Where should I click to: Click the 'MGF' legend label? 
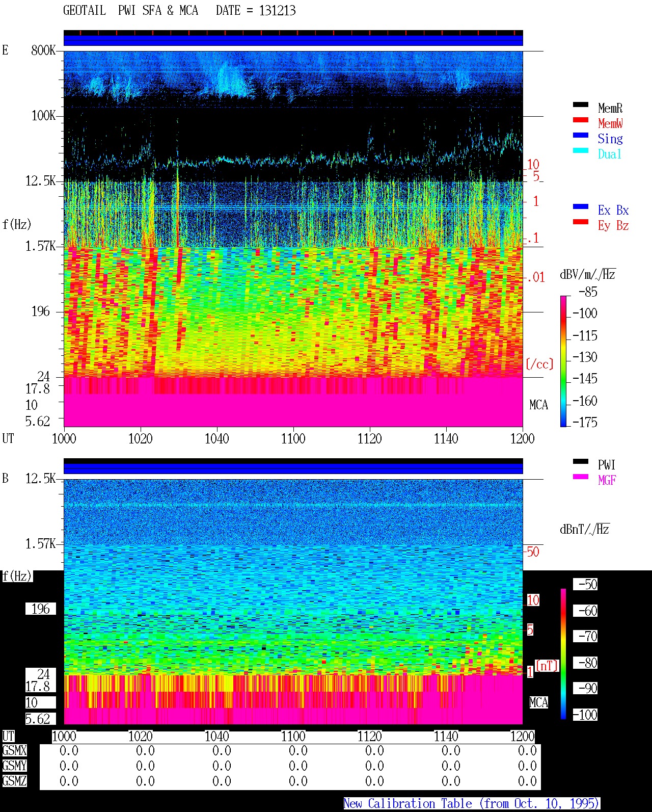607,480
